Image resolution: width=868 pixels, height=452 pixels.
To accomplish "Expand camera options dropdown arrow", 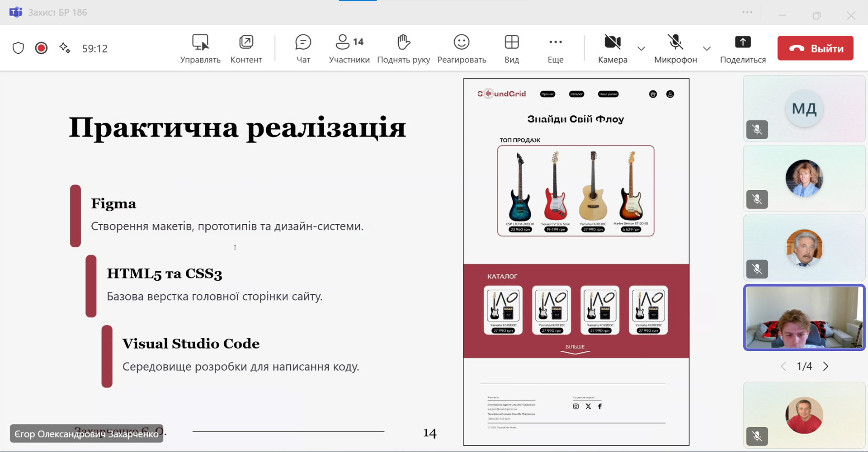I will pos(641,48).
